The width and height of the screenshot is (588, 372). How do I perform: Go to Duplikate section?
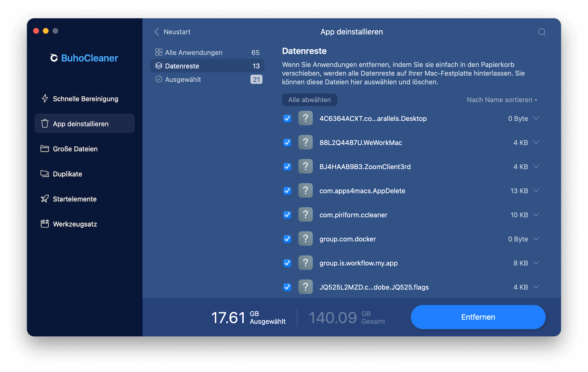point(85,174)
